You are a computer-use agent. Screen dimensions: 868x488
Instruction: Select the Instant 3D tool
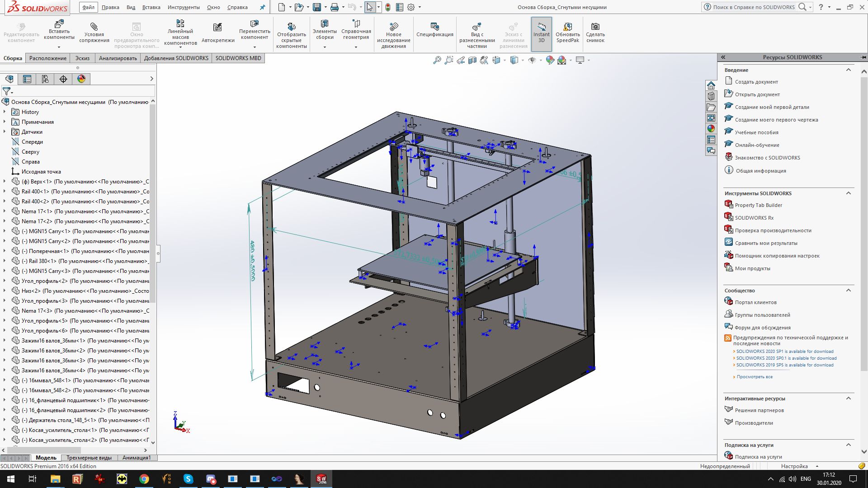coord(541,34)
